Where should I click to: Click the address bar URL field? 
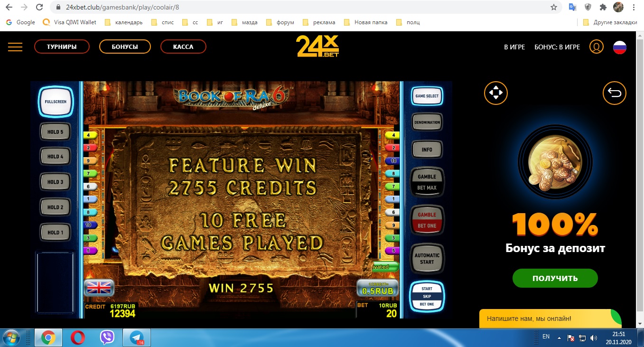tap(304, 7)
